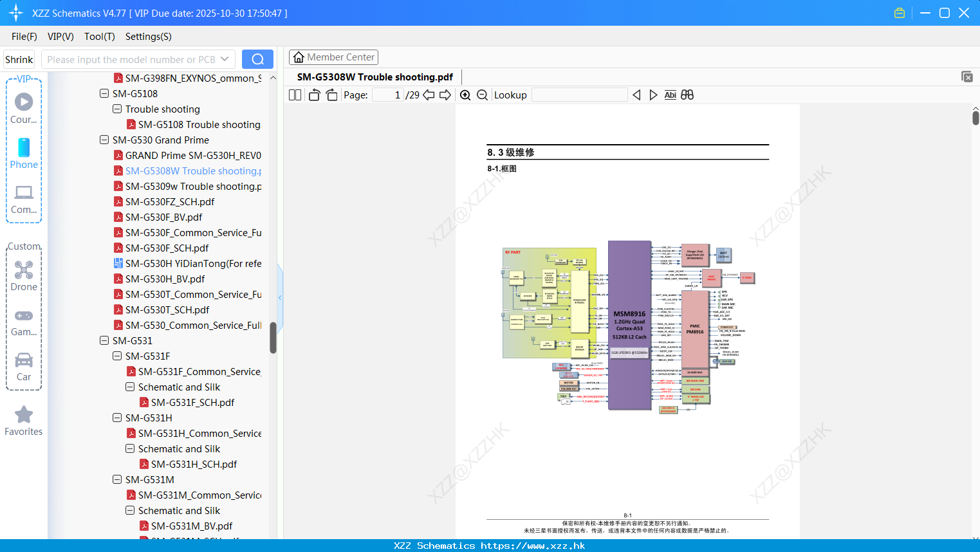Click the yellow VIP briefcase icon
This screenshot has width=980, height=552.
coord(900,13)
